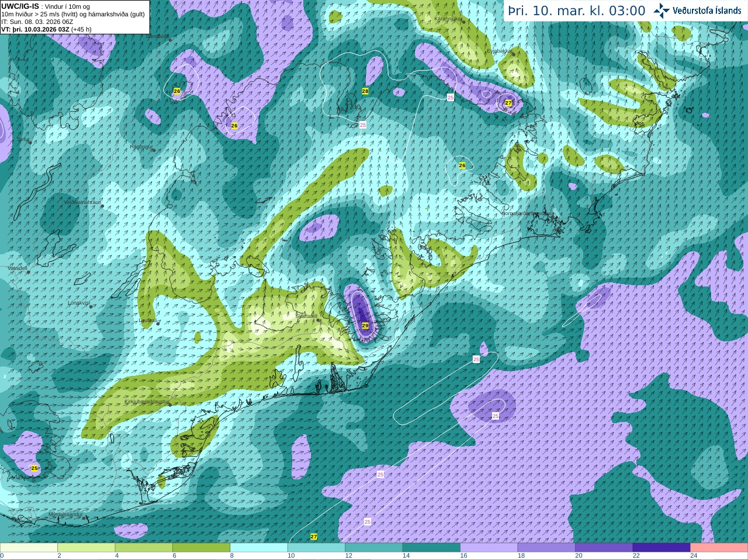748x560 pixels.
Task: Click the date header Þri. 10. mar. kl. 03:00
Action: 577,11
